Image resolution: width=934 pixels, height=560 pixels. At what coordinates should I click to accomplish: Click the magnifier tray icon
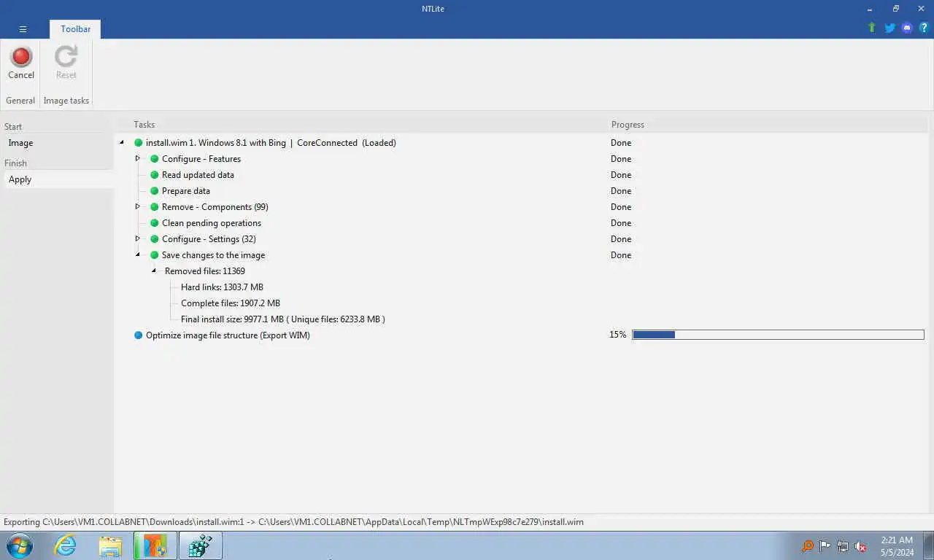coord(807,546)
